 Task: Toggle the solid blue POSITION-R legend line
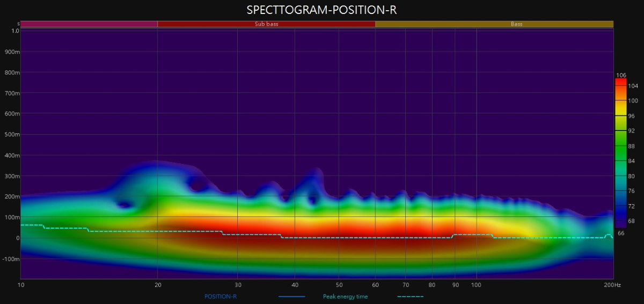(x=291, y=296)
